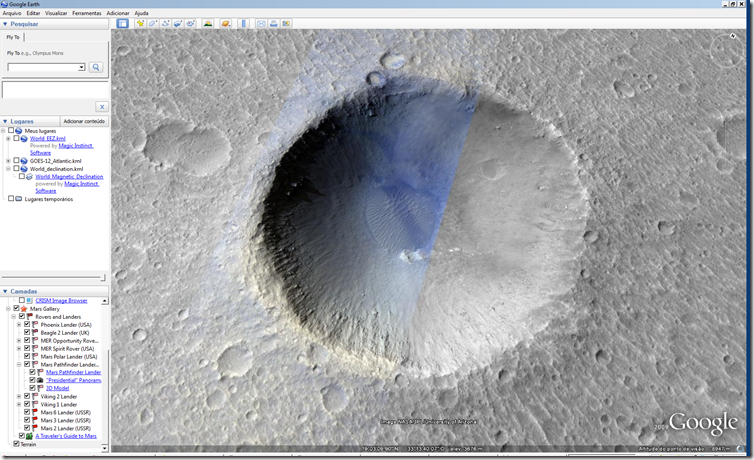The width and height of the screenshot is (754, 460).
Task: Click the Traveler's Guide to Mars icon
Action: tap(29, 436)
